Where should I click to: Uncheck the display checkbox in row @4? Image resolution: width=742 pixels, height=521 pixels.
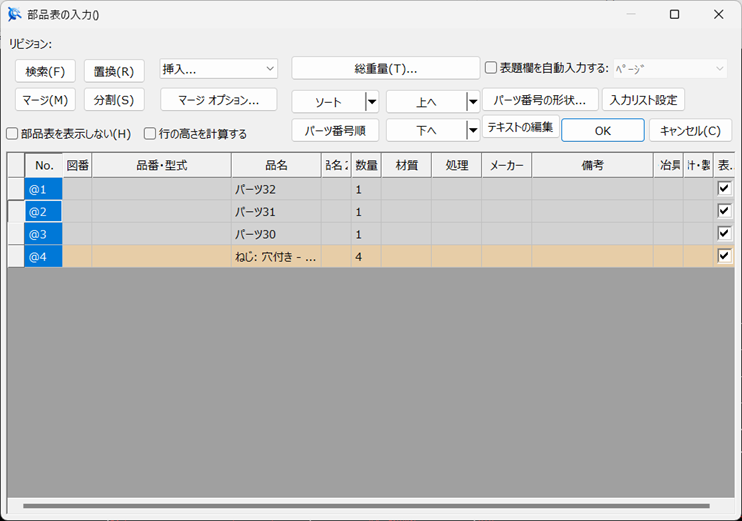point(724,256)
